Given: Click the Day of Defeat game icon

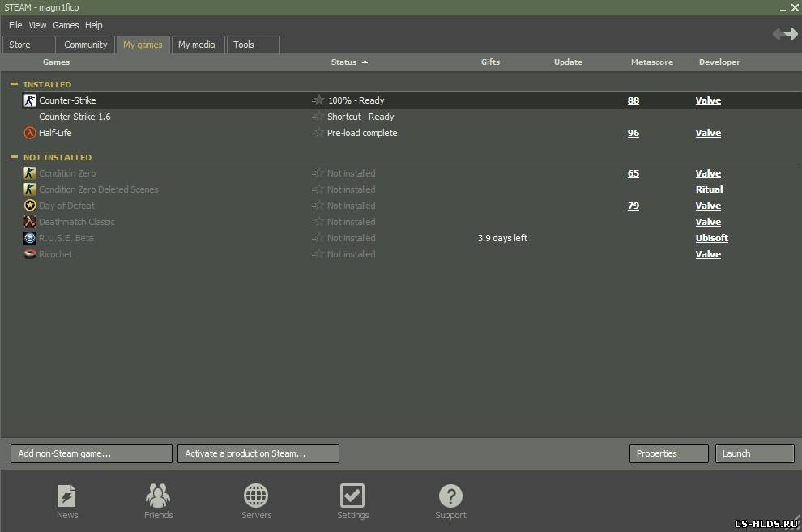Looking at the screenshot, I should point(30,206).
